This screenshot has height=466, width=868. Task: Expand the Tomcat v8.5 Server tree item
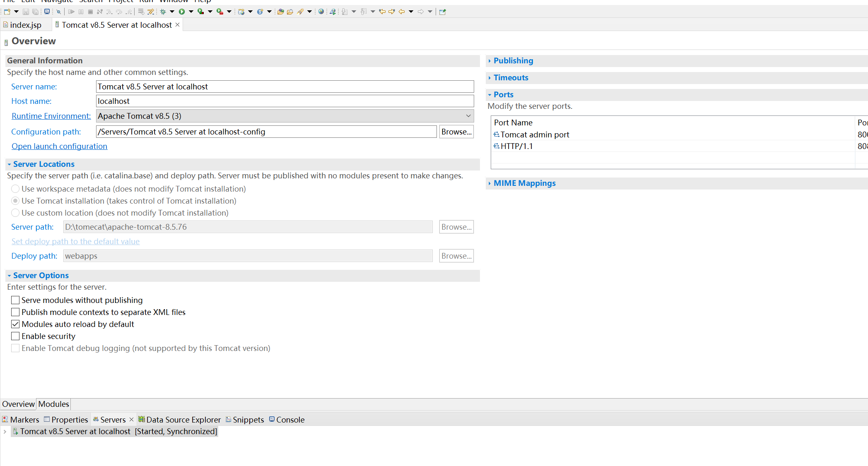[x=5, y=431]
